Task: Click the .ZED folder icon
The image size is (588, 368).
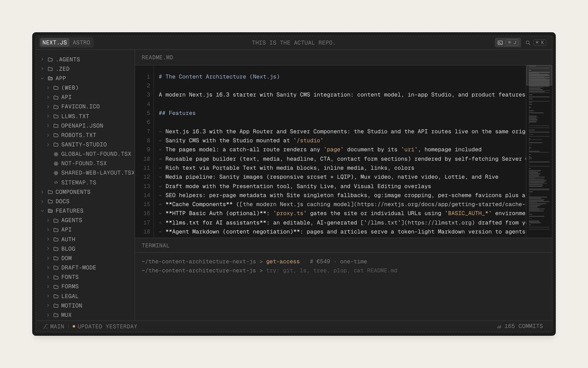Action: [x=50, y=69]
